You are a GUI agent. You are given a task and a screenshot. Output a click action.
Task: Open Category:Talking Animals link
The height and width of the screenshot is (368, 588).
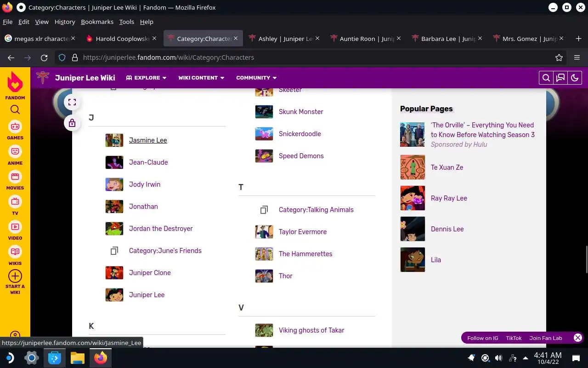(x=316, y=210)
